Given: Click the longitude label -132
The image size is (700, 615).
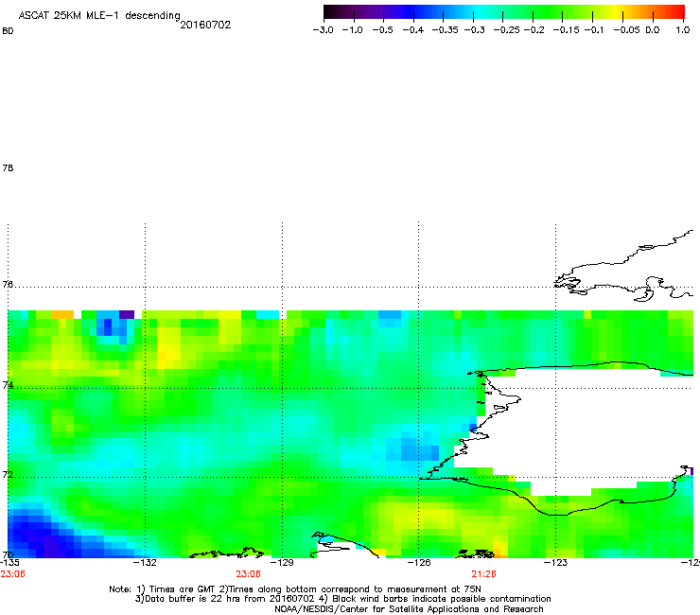Looking at the screenshot, I should tap(145, 562).
